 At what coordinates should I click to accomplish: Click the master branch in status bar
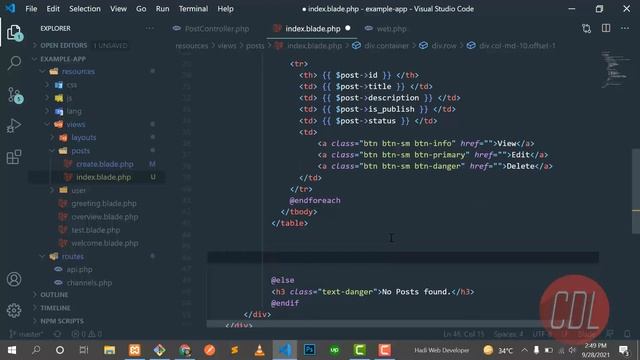pyautogui.click(x=26, y=334)
